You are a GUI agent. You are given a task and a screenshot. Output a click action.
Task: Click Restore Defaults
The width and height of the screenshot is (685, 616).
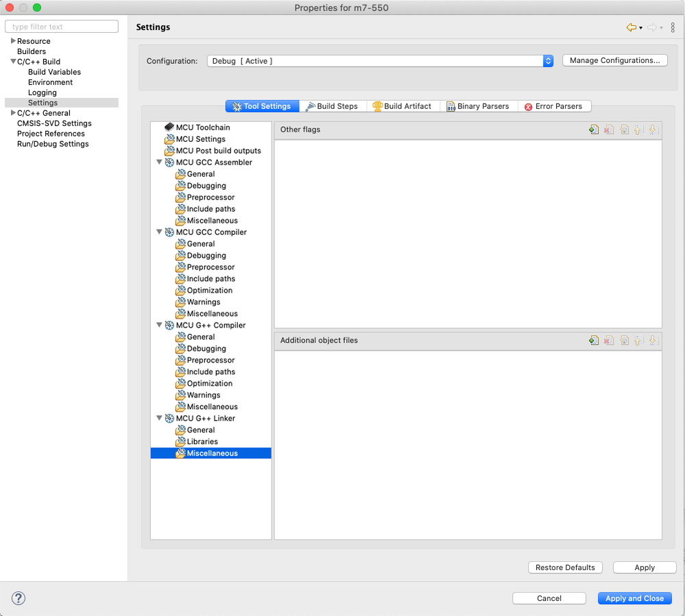click(565, 567)
